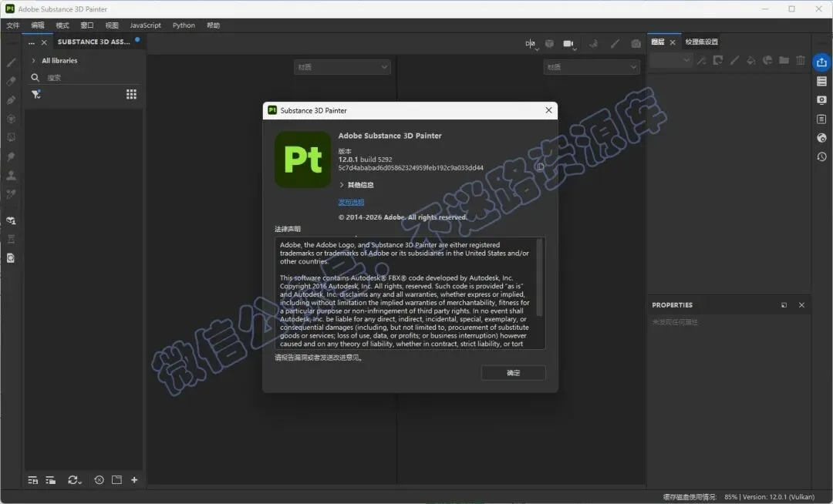Image resolution: width=833 pixels, height=504 pixels.
Task: Open the history clock icon
Action: 821,157
